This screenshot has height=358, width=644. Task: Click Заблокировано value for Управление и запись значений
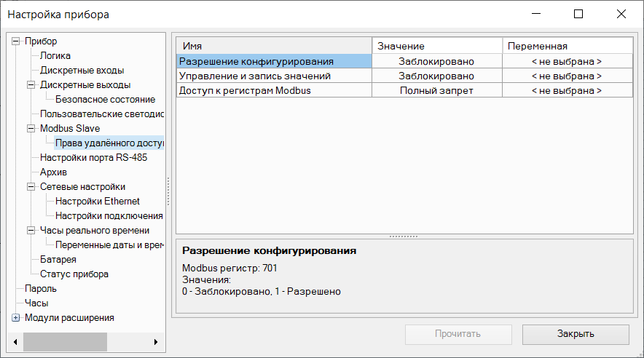436,76
